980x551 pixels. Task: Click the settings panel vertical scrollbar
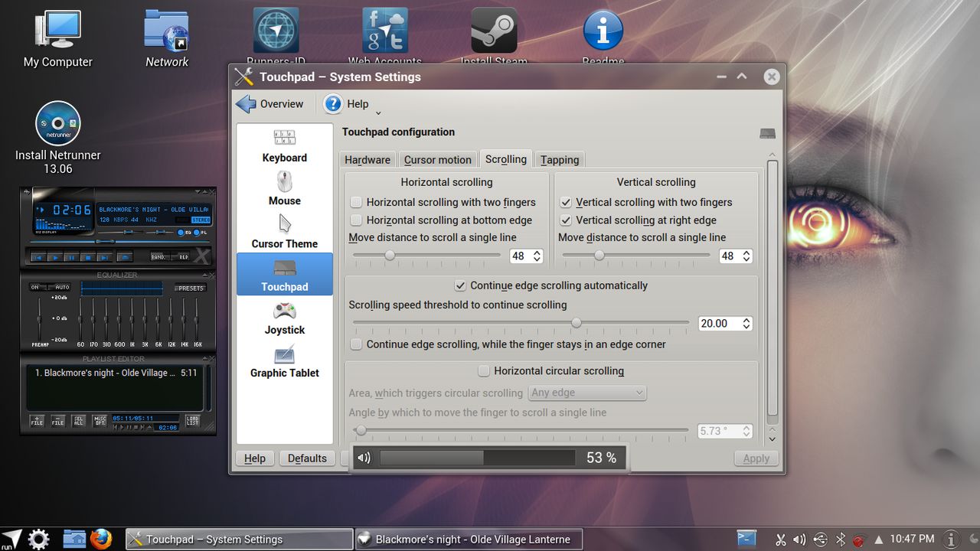772,288
